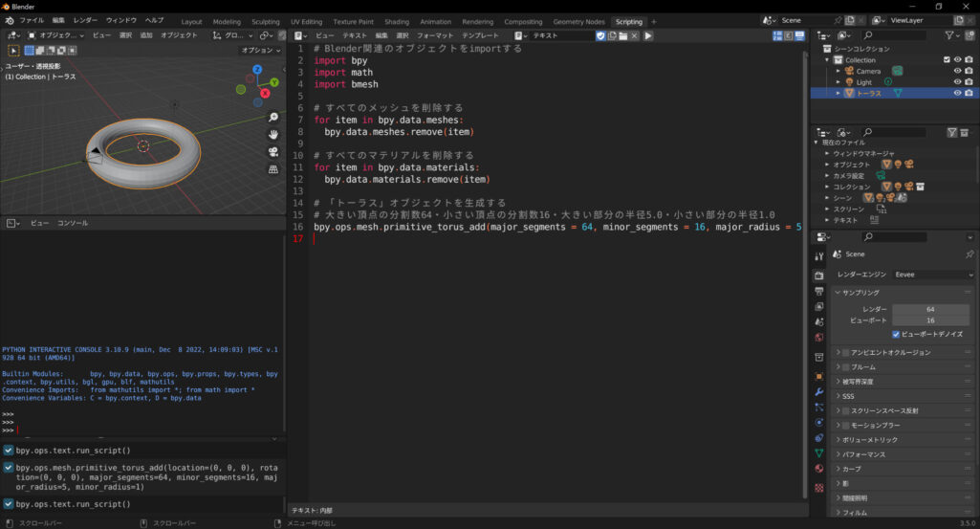Image resolution: width=980 pixels, height=529 pixels.
Task: Toggle トーラス visibility eye in outliner
Action: pyautogui.click(x=957, y=93)
